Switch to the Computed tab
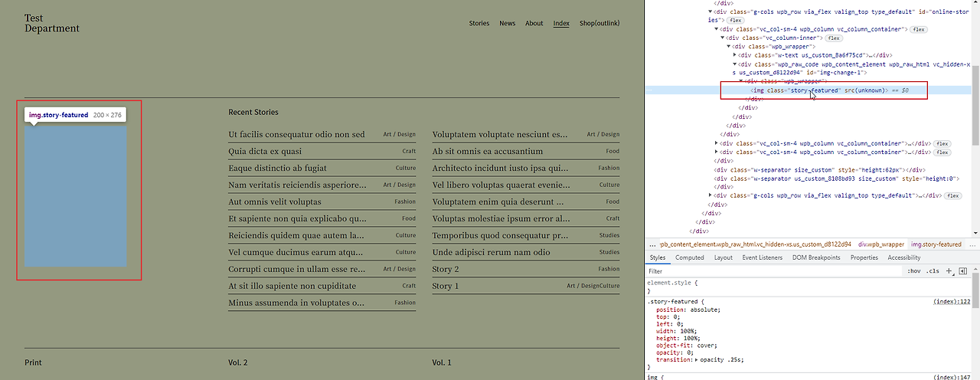Screen dimensions: 980x380 pyautogui.click(x=689, y=257)
